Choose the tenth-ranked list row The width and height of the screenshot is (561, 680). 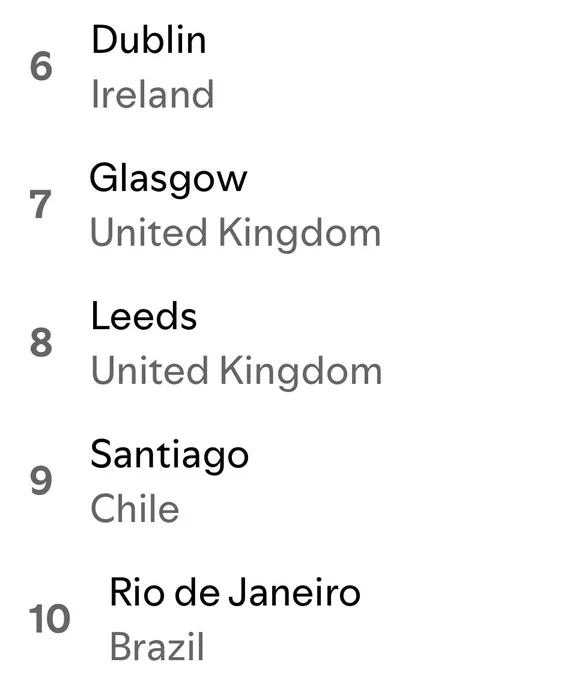pyautogui.click(x=280, y=619)
